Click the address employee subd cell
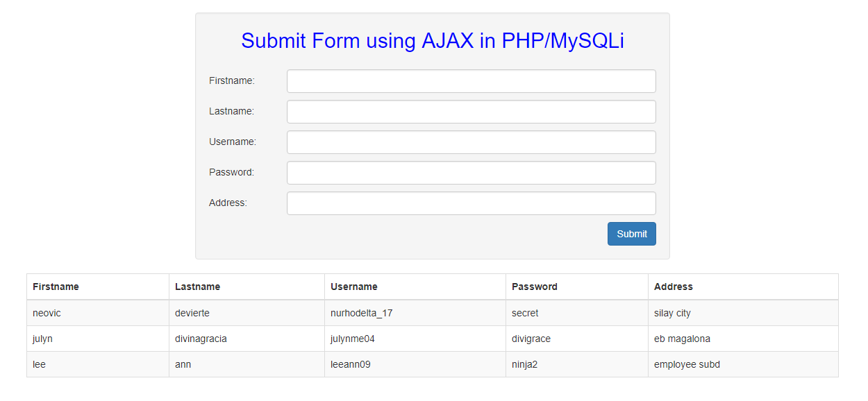The image size is (868, 401). click(x=685, y=364)
